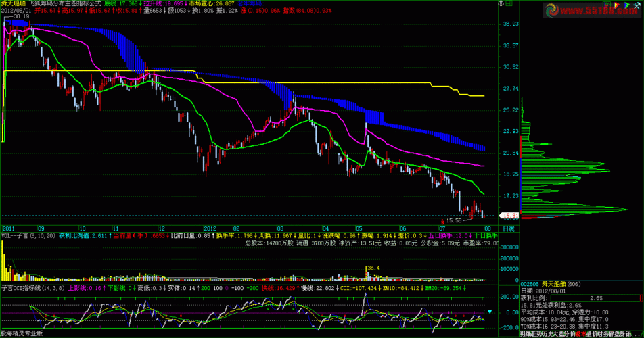The height and width of the screenshot is (338, 644).
Task: Open the VOL--子言(5,10,20) indicator label
Action: [28, 235]
